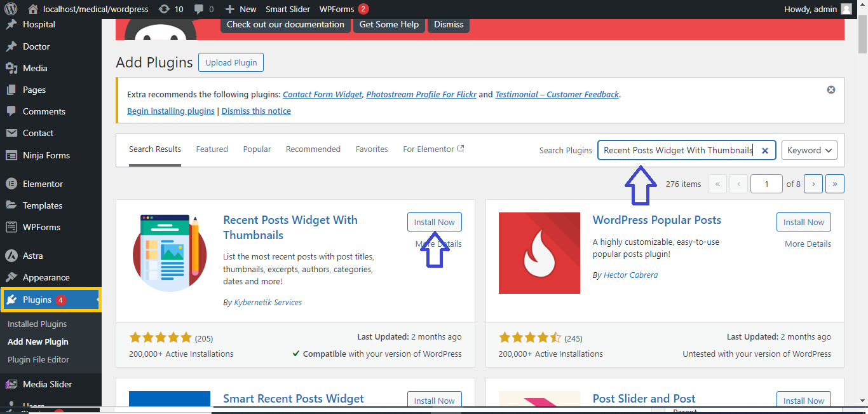The image size is (868, 414).
Task: Go to the next results page
Action: (813, 184)
